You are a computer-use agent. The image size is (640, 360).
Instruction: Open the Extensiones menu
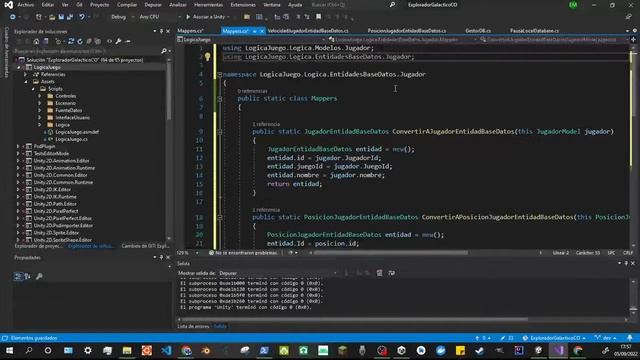pyautogui.click(x=243, y=5)
